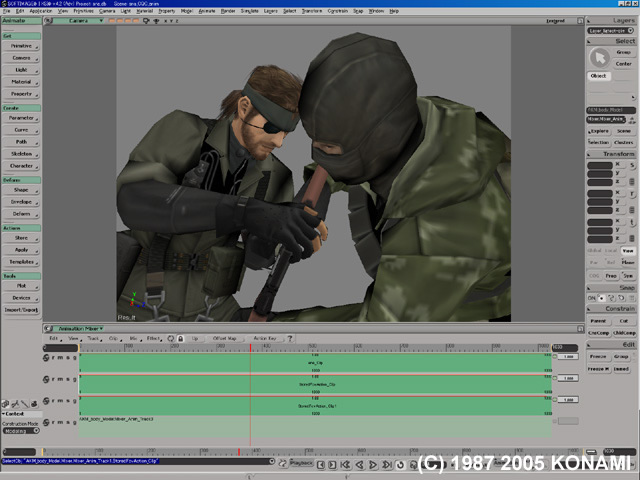Image resolution: width=640 pixels, height=480 pixels.
Task: Toggle the Plane transform mode
Action: point(628,262)
